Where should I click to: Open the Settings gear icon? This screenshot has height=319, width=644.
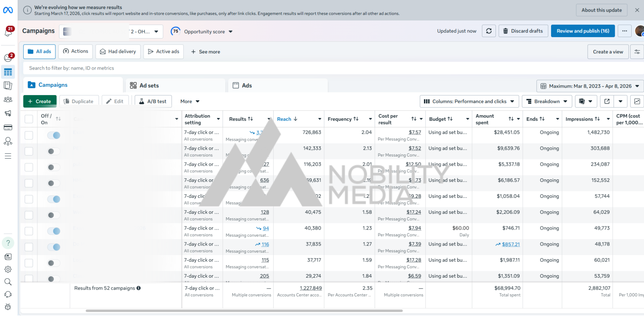click(x=8, y=269)
